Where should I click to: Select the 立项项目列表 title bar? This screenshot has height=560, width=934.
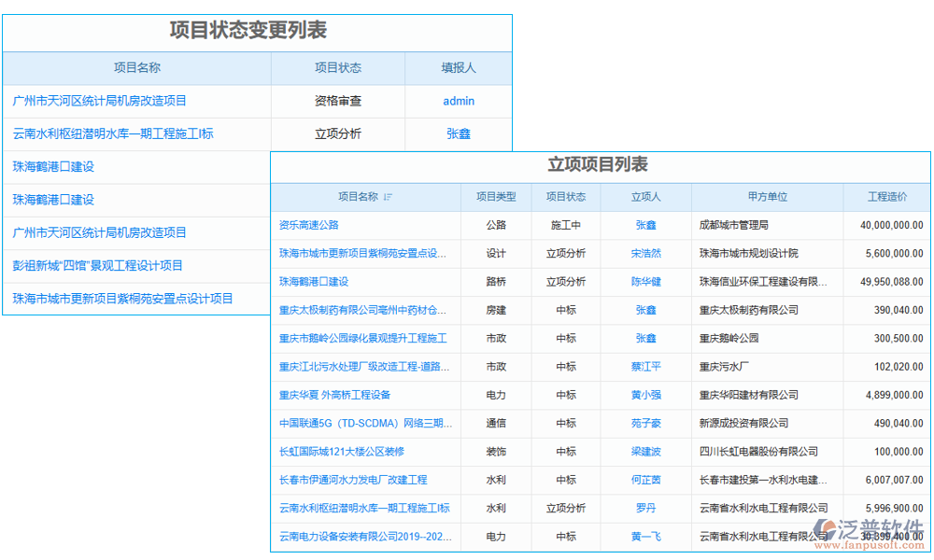[598, 164]
